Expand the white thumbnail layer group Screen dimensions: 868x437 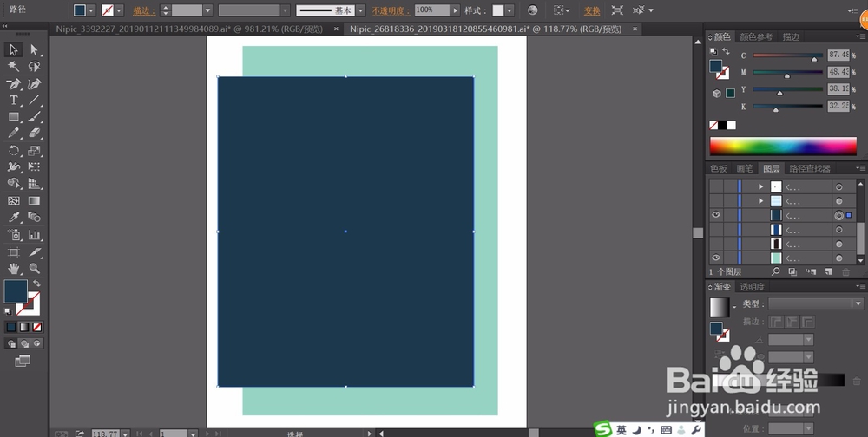(760, 186)
